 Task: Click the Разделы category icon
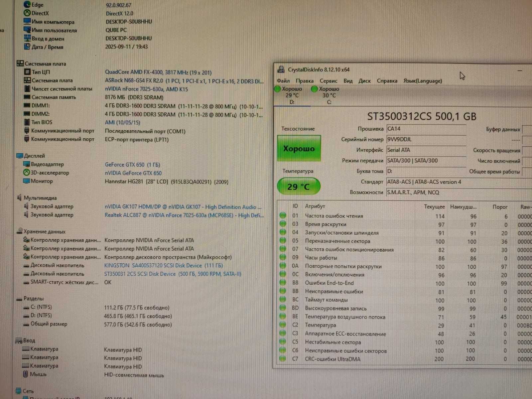pyautogui.click(x=20, y=299)
